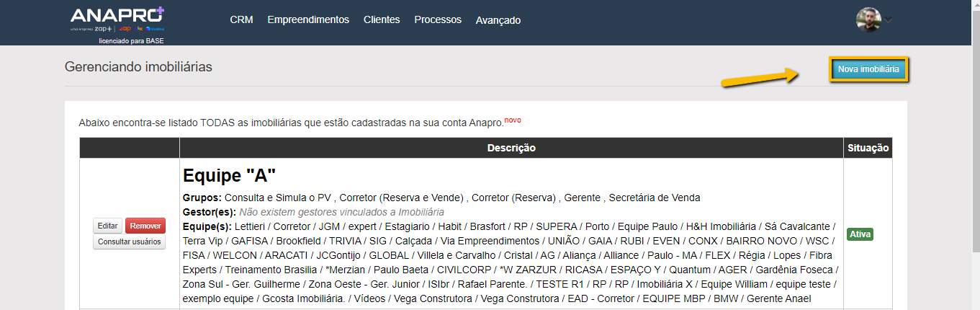980x310 pixels.
Task: Open Consultar usuários for Equipe "A"
Action: 130,242
